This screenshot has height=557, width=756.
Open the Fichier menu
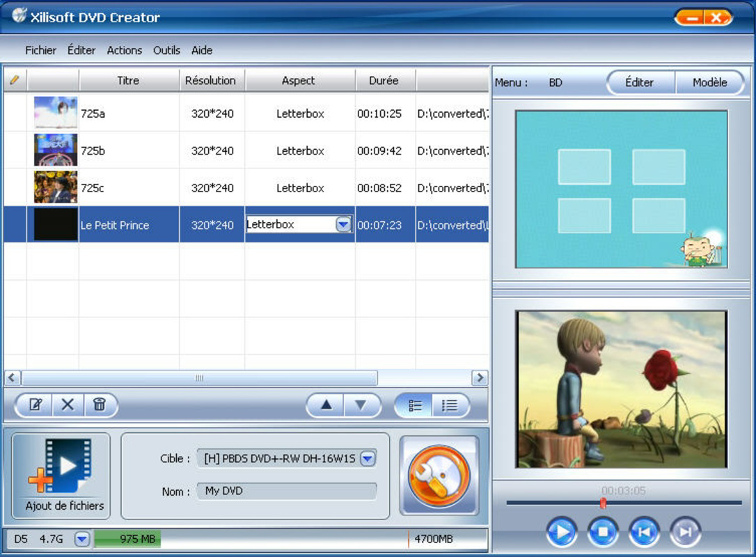pyautogui.click(x=40, y=50)
